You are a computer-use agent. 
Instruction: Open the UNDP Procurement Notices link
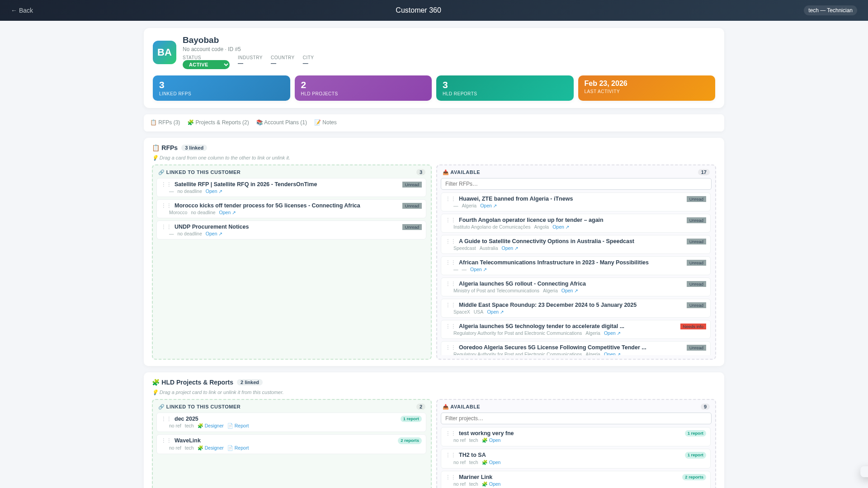tap(214, 234)
